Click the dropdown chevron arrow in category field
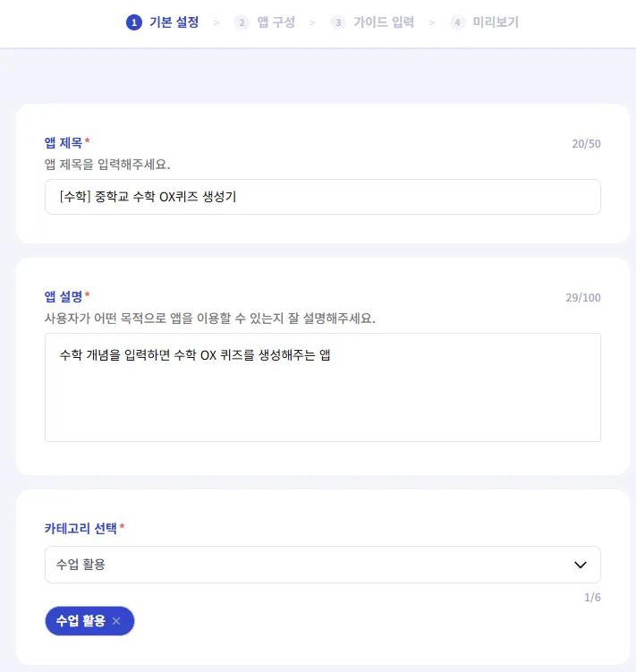 (580, 565)
